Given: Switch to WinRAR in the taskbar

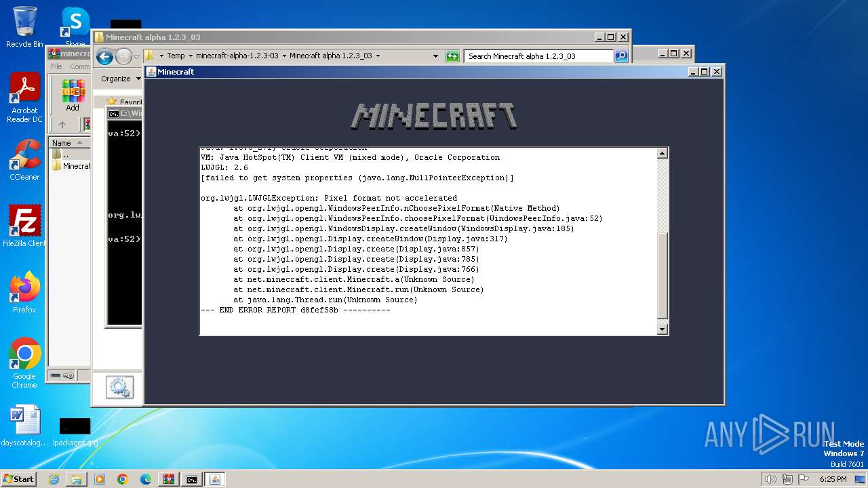Looking at the screenshot, I should (x=169, y=479).
